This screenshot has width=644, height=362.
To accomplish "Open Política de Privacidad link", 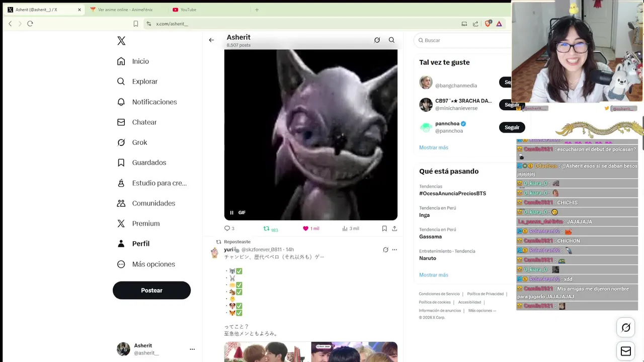I will point(485,294).
